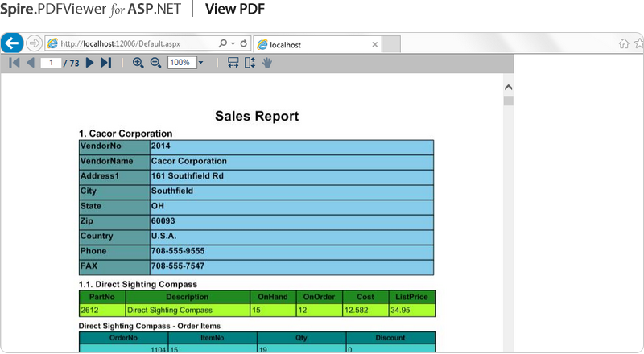Fit PDF page to width
The image size is (644, 354).
(x=233, y=63)
